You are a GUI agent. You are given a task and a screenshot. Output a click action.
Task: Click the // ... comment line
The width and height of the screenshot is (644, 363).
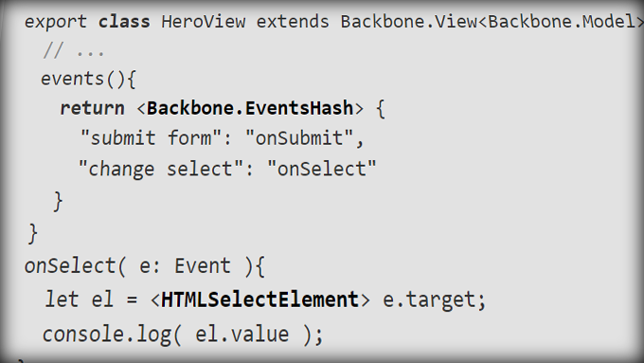[74, 51]
